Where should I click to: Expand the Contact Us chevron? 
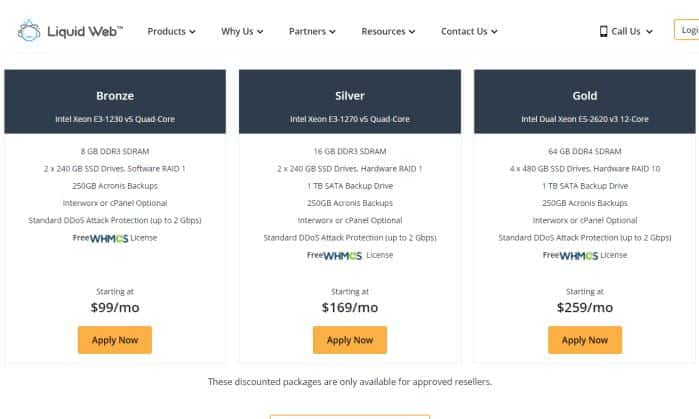pyautogui.click(x=494, y=32)
